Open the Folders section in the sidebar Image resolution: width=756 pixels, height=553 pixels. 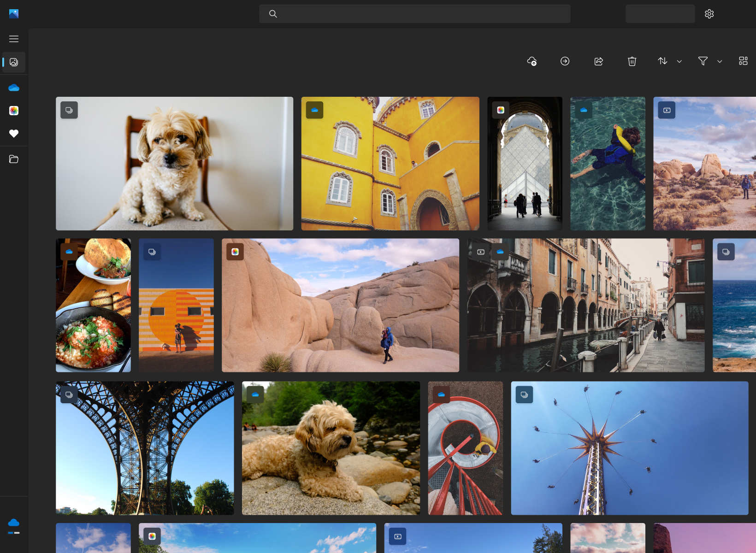coord(14,159)
